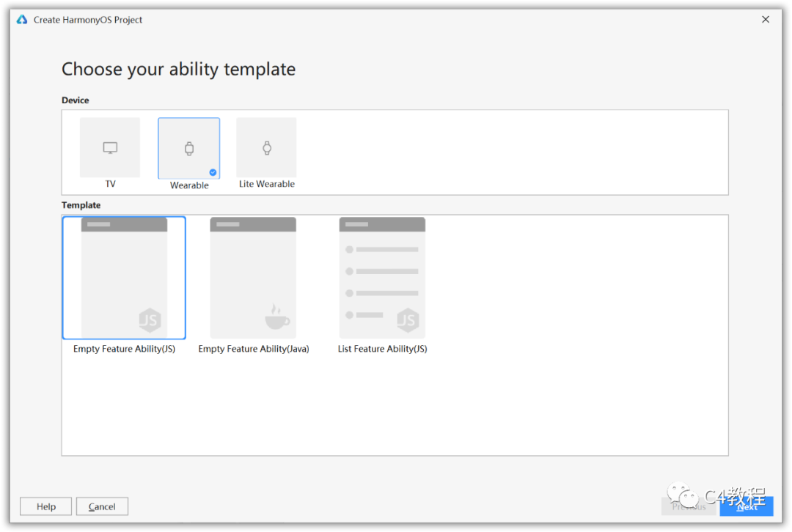Click the Wearable label text
Image resolution: width=792 pixels, height=532 pixels.
point(189,185)
